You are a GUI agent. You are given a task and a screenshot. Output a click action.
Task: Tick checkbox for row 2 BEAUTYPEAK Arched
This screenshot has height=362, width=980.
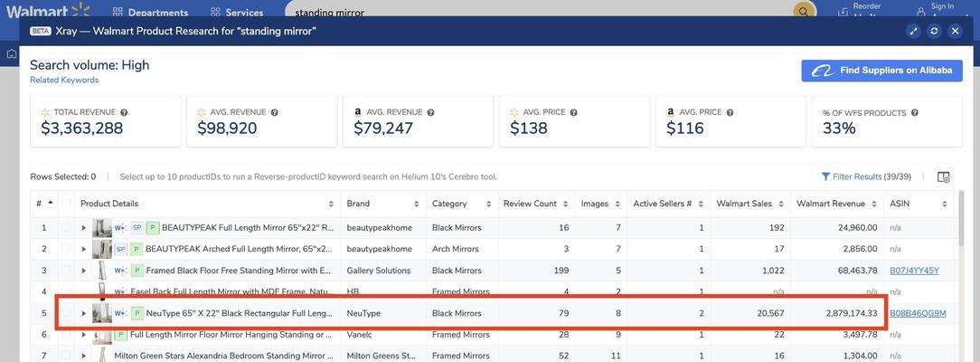pyautogui.click(x=66, y=249)
